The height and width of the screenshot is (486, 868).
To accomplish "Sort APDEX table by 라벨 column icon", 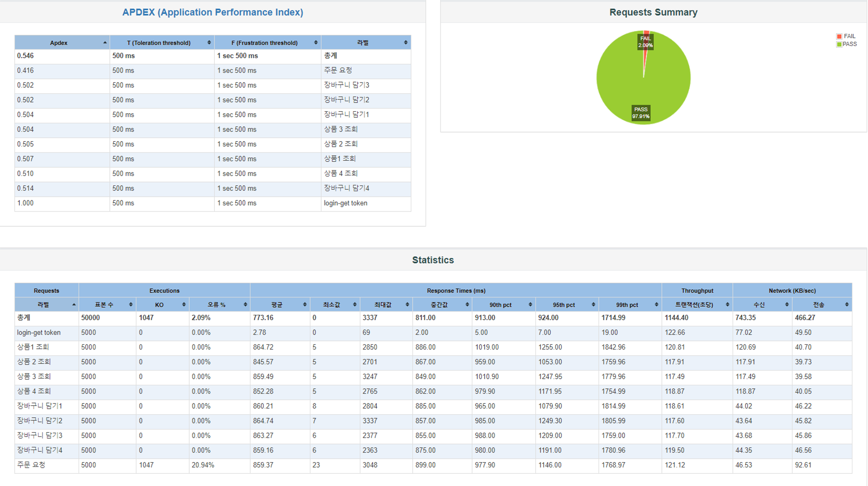I will tap(405, 43).
